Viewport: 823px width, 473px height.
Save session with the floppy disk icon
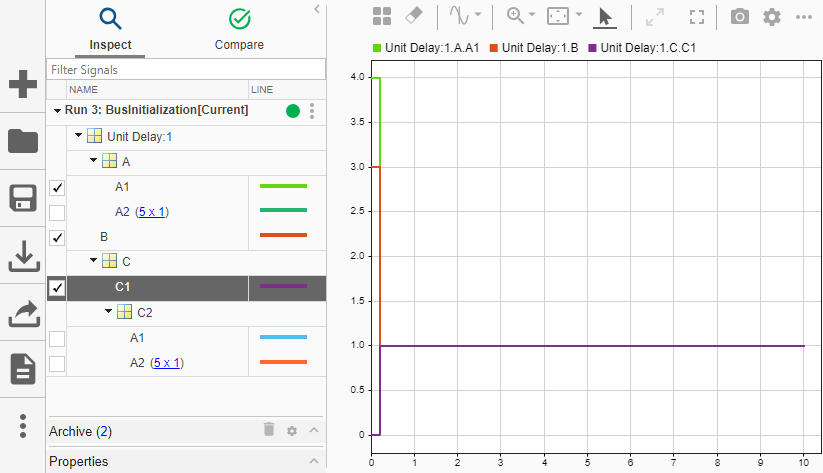tap(23, 198)
